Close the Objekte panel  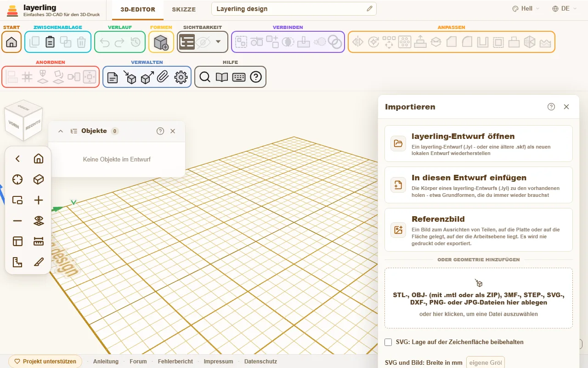click(173, 131)
